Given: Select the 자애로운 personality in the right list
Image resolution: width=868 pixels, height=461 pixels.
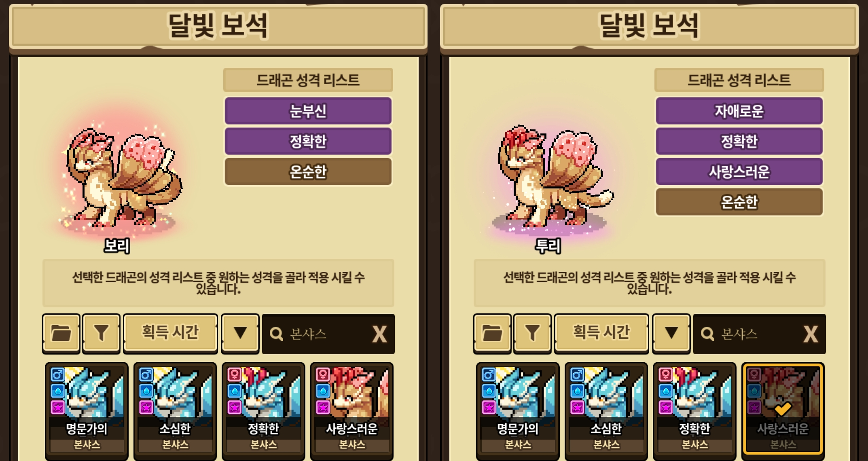Looking at the screenshot, I should pos(739,111).
